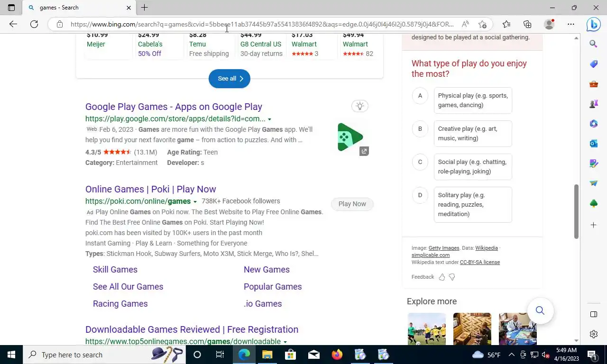
Task: Open Google Play Games app thumbnail
Action: point(350,137)
